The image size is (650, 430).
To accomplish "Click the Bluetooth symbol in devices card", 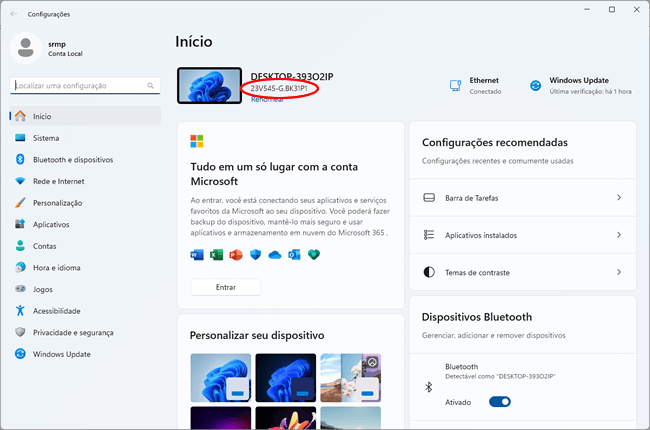I will tap(429, 387).
